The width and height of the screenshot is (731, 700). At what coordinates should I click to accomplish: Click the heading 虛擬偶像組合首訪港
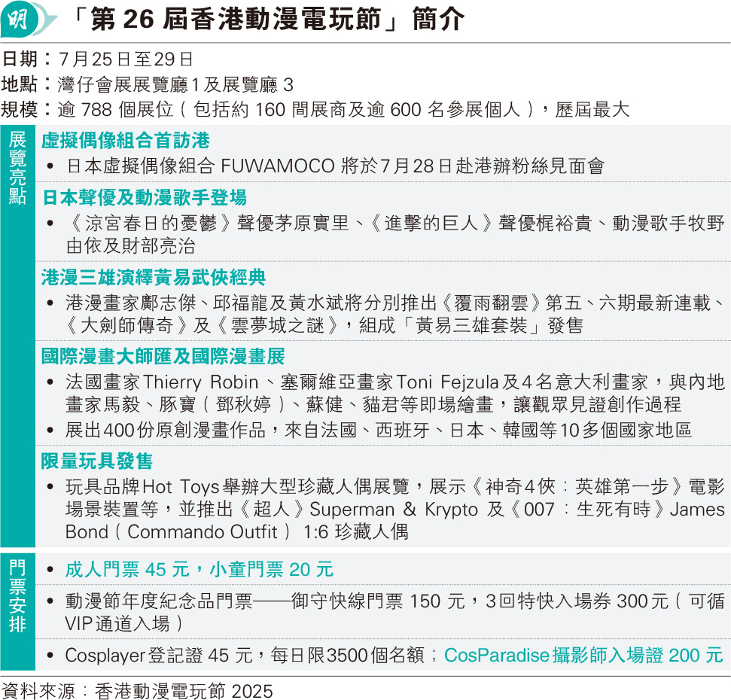(x=126, y=140)
